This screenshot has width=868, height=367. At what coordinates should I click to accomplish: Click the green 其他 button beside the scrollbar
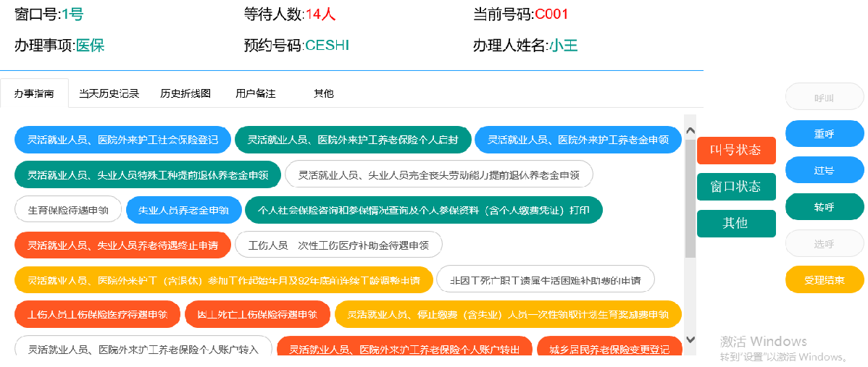[x=736, y=224]
